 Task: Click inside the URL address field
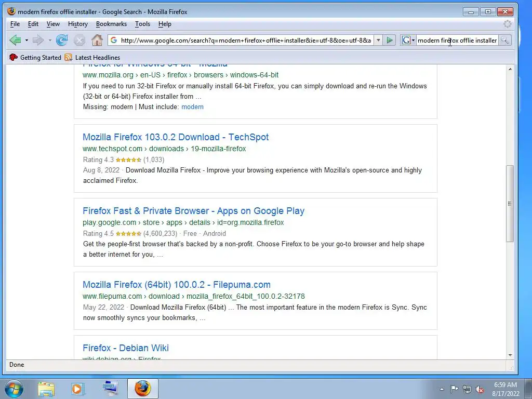tap(246, 41)
